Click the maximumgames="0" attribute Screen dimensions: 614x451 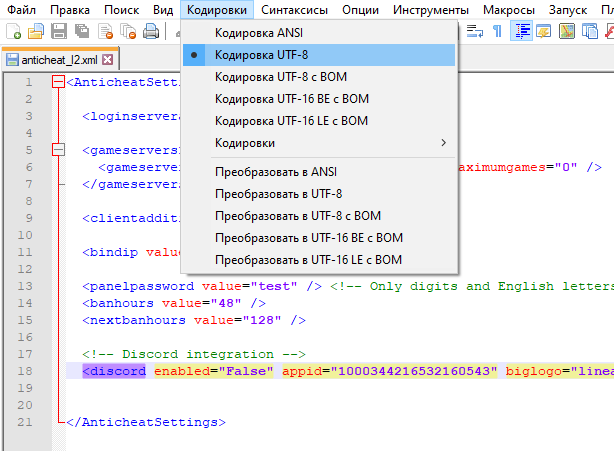517,167
